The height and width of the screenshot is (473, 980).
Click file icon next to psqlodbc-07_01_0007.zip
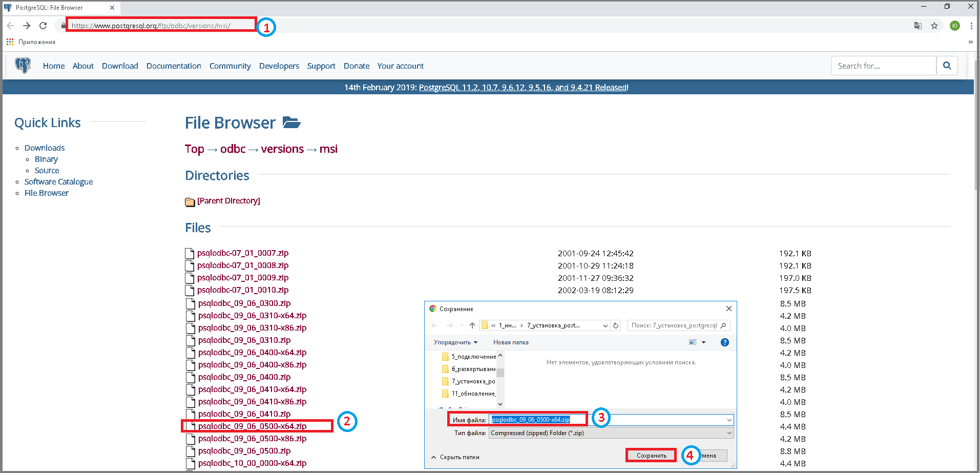190,253
